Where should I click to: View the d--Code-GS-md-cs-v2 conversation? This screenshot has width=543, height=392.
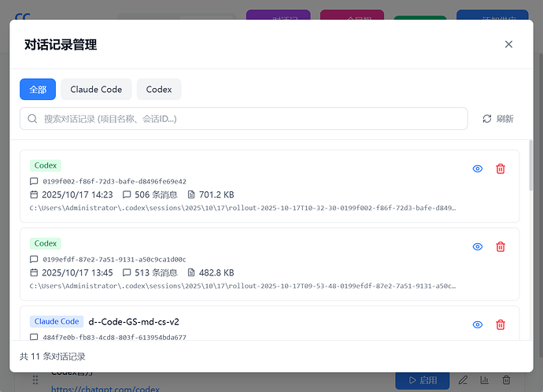[x=478, y=324]
